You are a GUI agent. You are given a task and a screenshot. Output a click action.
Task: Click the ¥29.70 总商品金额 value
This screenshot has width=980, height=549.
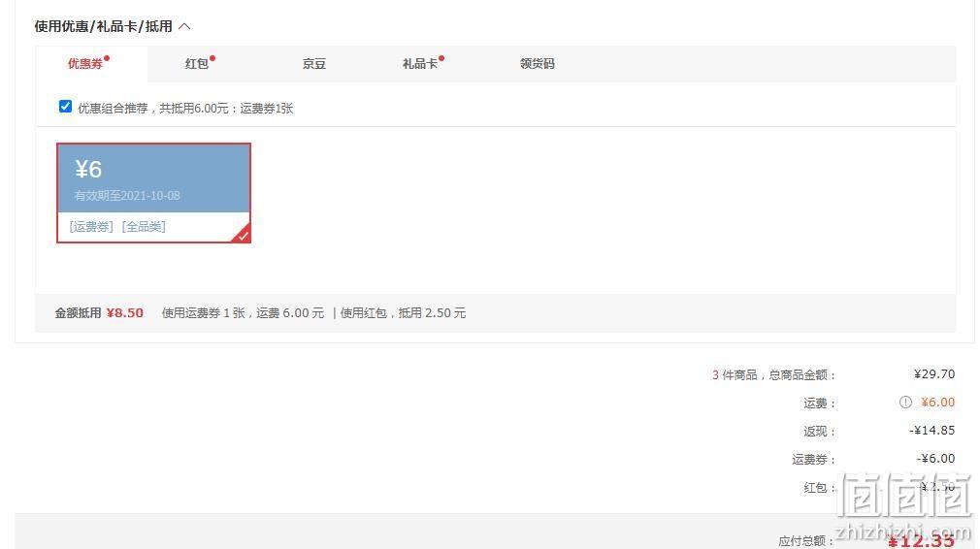tap(934, 374)
